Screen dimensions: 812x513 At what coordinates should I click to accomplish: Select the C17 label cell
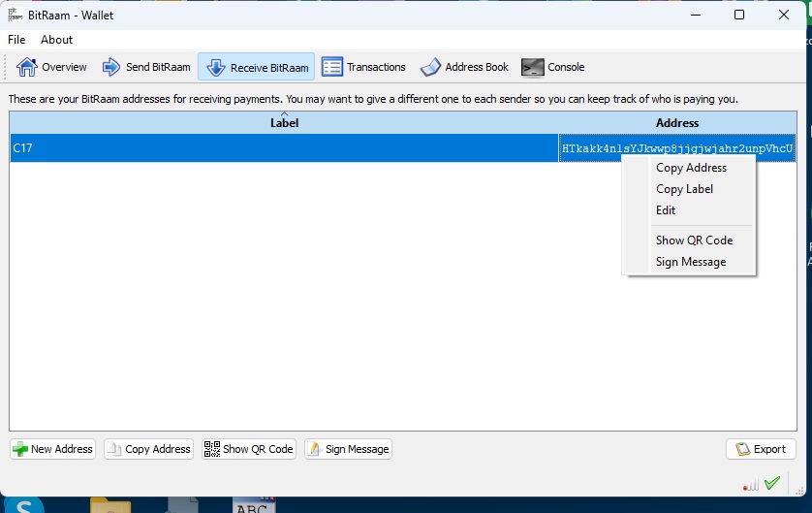point(284,148)
